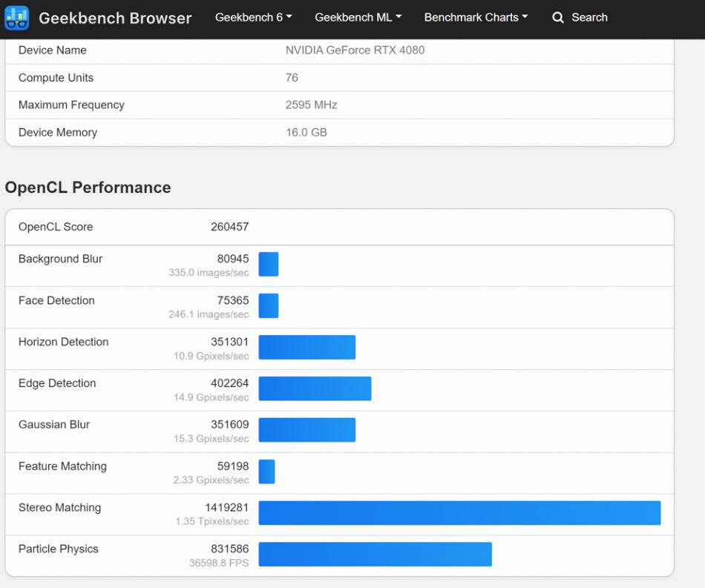Image resolution: width=705 pixels, height=588 pixels.
Task: Select the Particle Physics row label
Action: (59, 549)
